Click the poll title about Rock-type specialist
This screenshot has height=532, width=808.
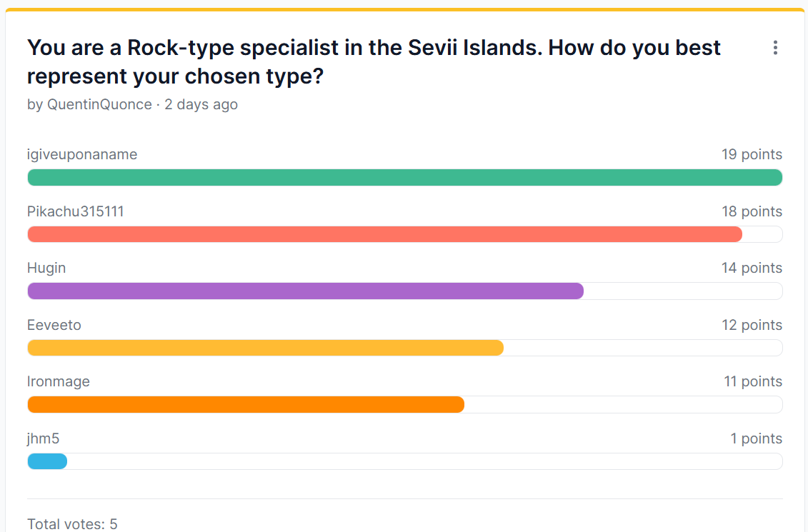(x=374, y=62)
